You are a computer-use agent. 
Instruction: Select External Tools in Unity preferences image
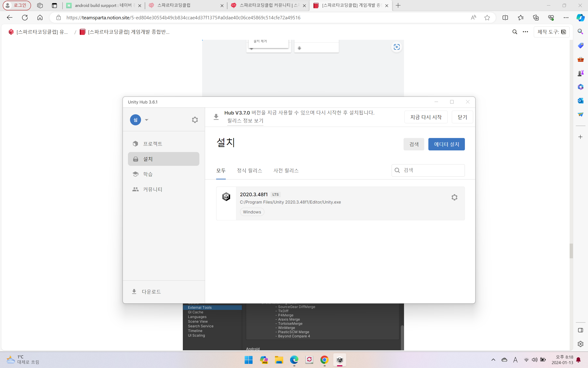click(x=212, y=308)
